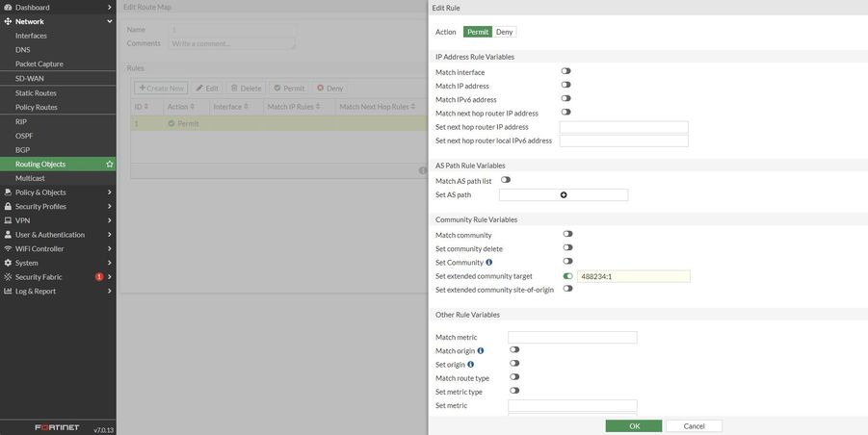The image size is (868, 435).
Task: Click the green check icon in Permit row
Action: click(171, 124)
